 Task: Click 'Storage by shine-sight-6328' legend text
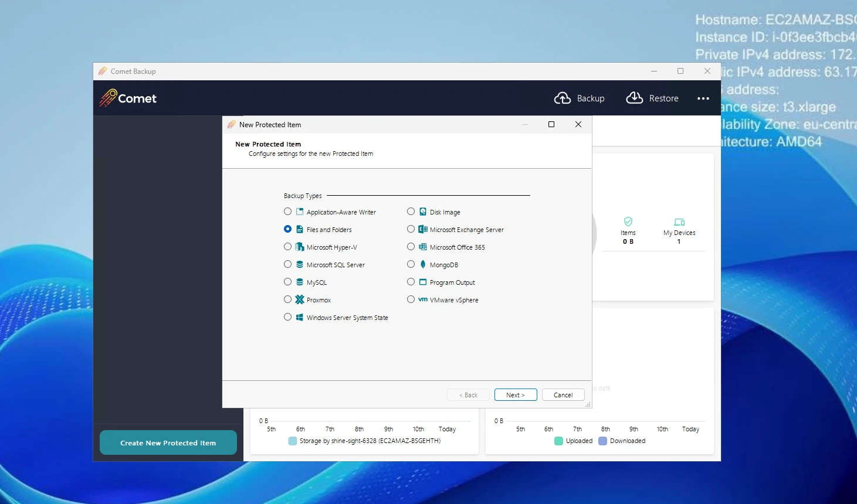click(370, 441)
